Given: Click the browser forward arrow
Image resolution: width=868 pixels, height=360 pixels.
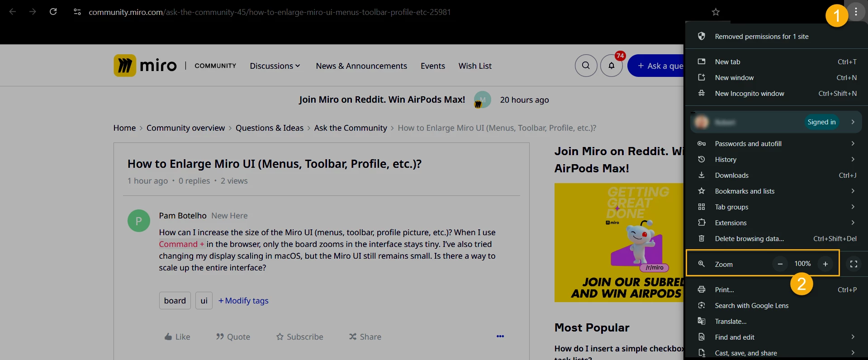Looking at the screenshot, I should click(x=33, y=12).
